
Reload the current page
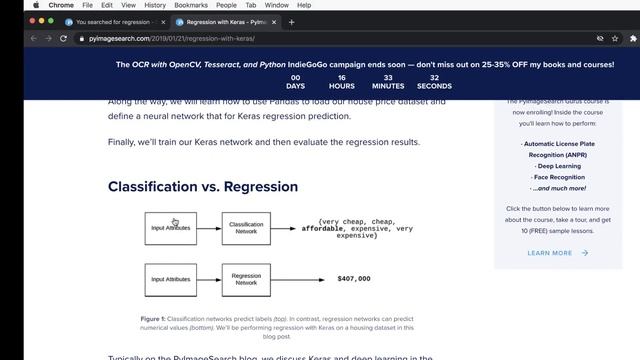click(x=63, y=38)
